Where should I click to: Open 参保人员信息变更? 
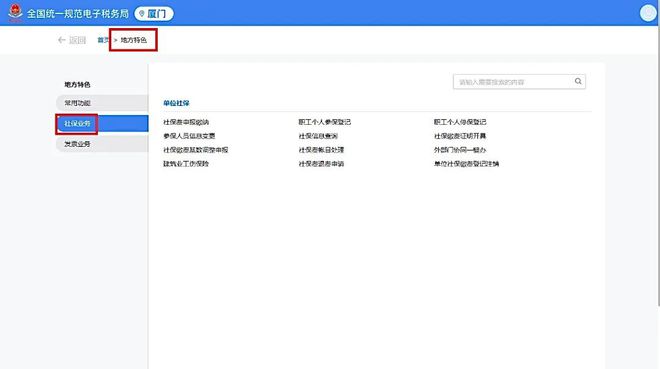click(189, 136)
